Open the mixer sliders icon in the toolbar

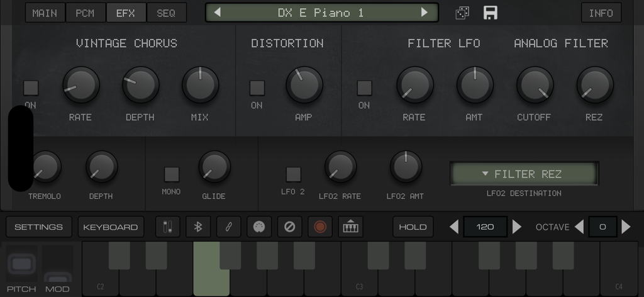click(x=167, y=227)
